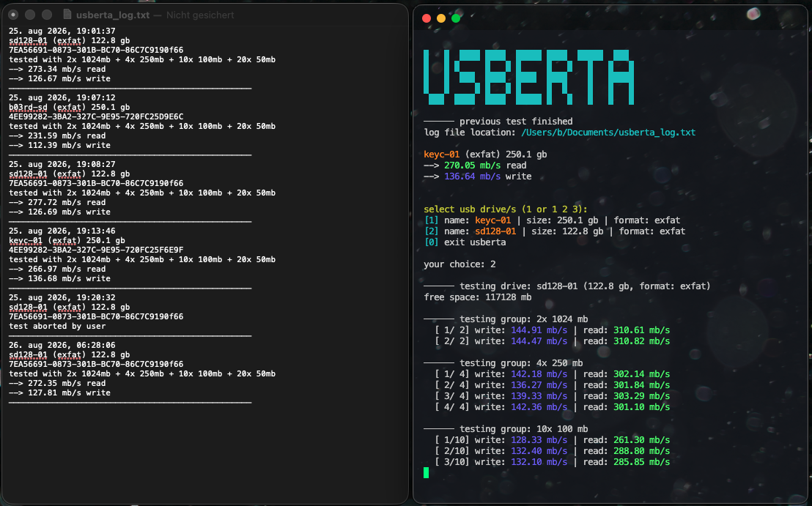Click the "testing group: 2x 1024 mb" header
Image resolution: width=812 pixels, height=506 pixels.
pos(506,319)
